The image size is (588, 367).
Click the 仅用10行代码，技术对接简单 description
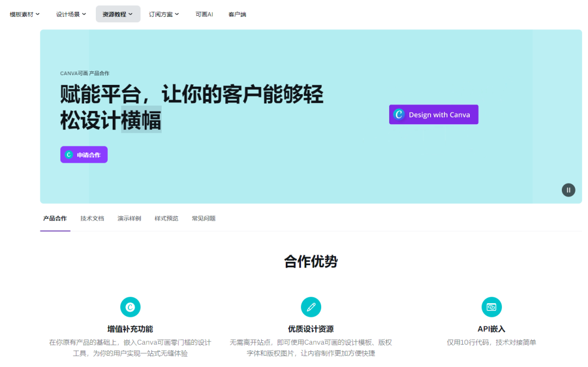click(491, 342)
